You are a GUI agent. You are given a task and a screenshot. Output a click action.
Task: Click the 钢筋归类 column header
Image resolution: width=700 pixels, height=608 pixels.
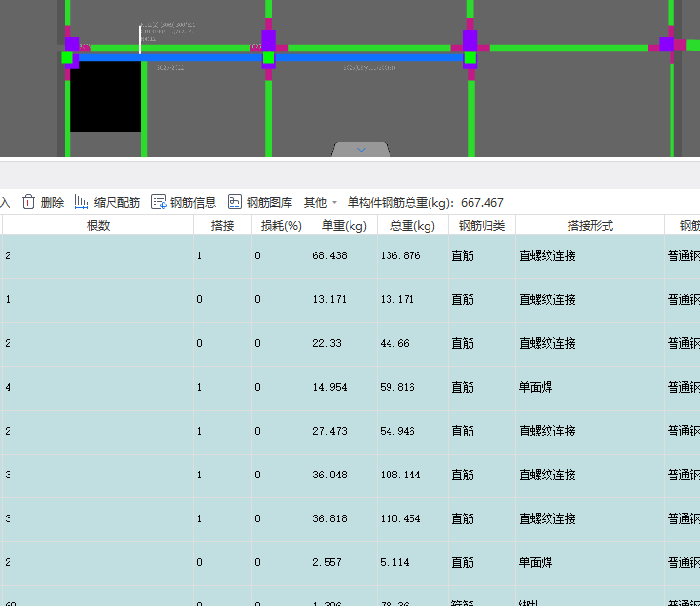[x=482, y=226]
